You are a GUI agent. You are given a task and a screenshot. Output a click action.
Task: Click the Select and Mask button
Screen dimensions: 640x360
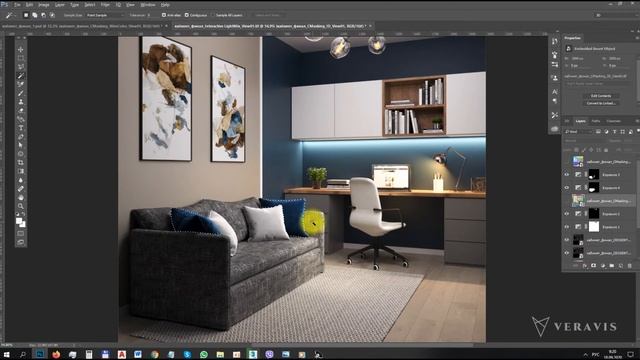pyautogui.click(x=267, y=15)
